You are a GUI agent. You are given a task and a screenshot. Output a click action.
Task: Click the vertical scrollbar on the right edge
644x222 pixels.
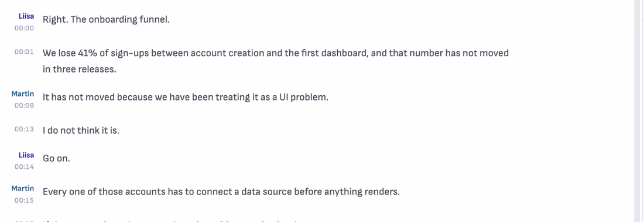639,111
